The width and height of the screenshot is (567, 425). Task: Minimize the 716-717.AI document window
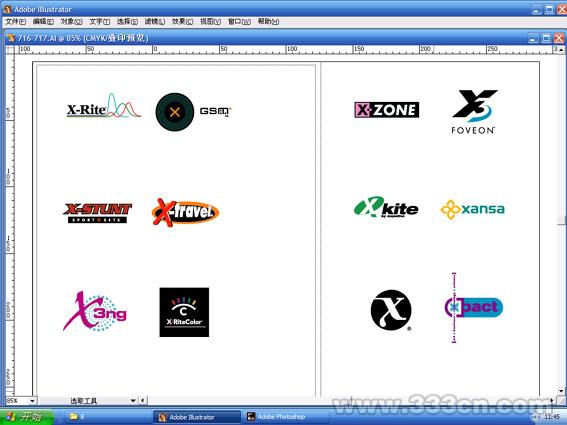click(533, 38)
